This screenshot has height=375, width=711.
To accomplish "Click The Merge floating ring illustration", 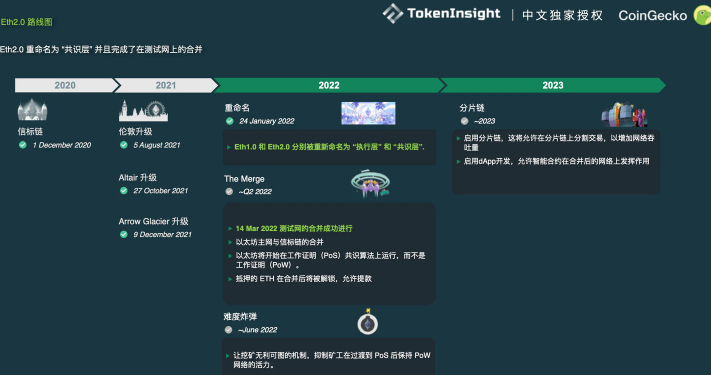I will click(x=370, y=184).
